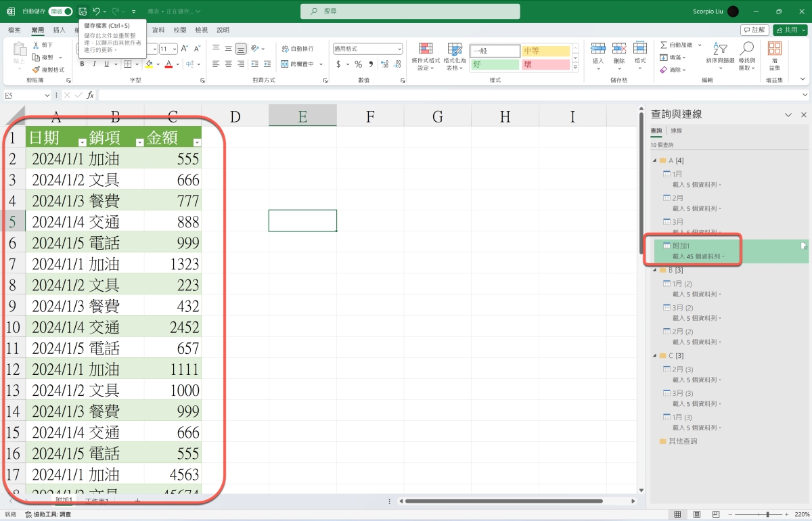Collapse the B [3] query folder
The width and height of the screenshot is (812, 521).
click(654, 270)
